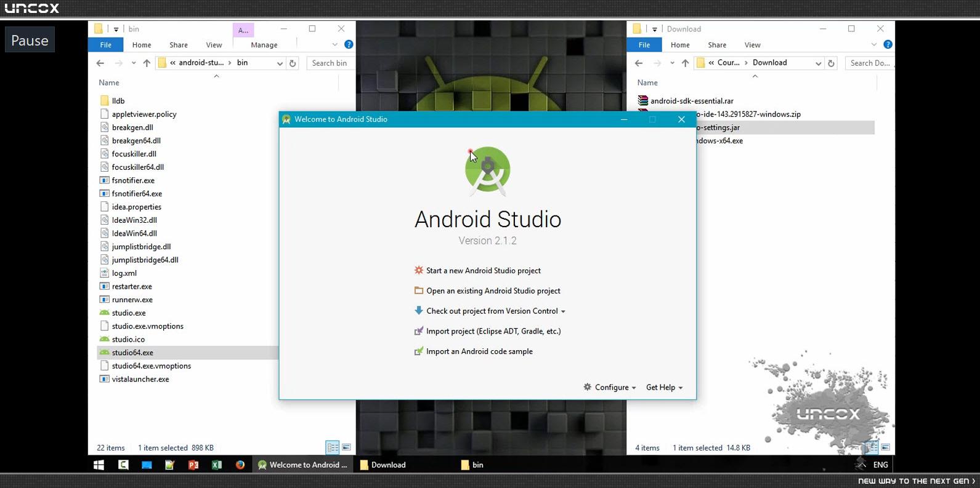Viewport: 980px width, 488px height.
Task: Expand the bin address bar history dropdown
Action: (280, 63)
